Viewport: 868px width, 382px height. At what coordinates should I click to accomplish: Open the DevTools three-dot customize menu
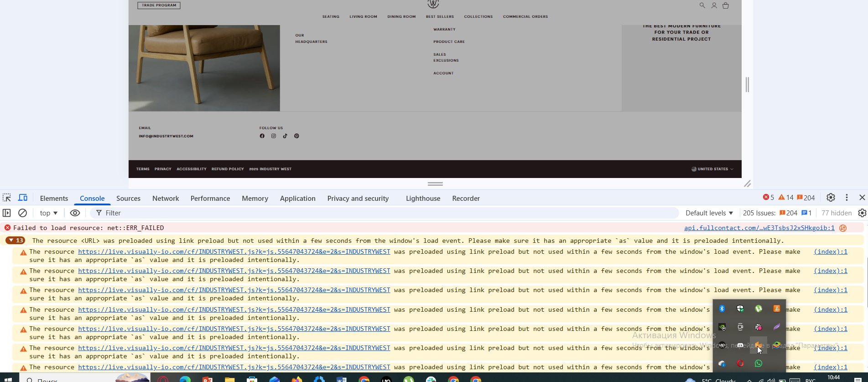(x=847, y=198)
